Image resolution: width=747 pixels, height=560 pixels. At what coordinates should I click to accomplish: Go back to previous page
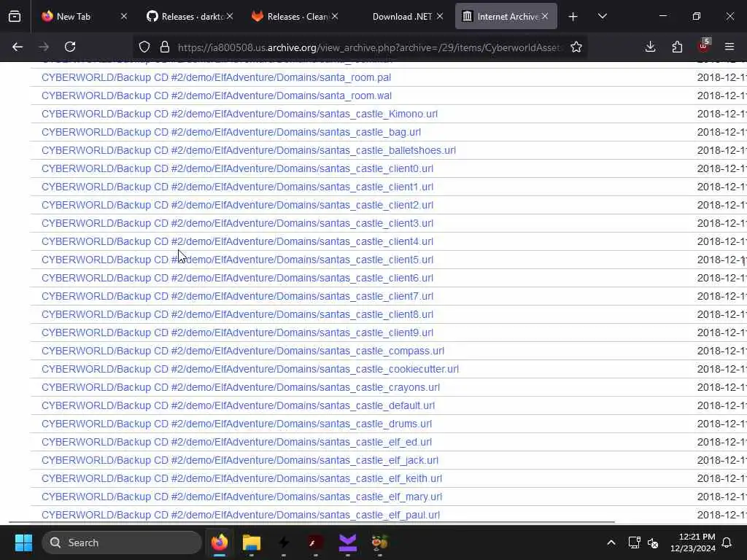(18, 47)
